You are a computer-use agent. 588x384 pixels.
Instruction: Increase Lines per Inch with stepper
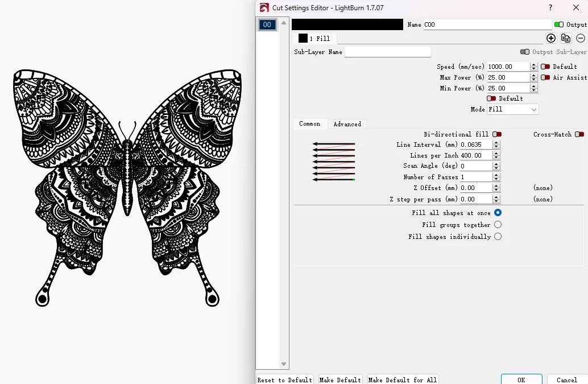(x=496, y=153)
